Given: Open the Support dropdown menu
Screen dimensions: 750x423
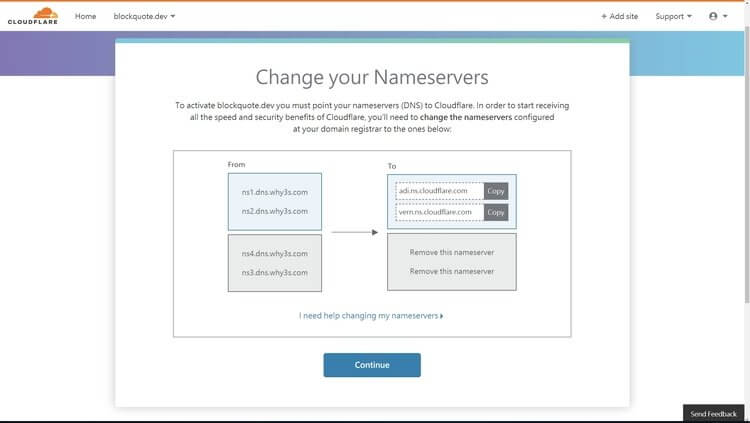Looking at the screenshot, I should tap(673, 16).
